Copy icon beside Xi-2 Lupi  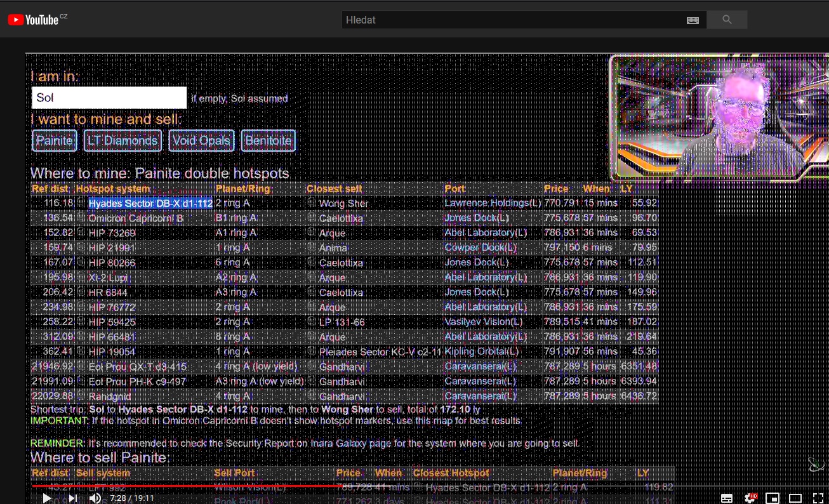click(81, 277)
